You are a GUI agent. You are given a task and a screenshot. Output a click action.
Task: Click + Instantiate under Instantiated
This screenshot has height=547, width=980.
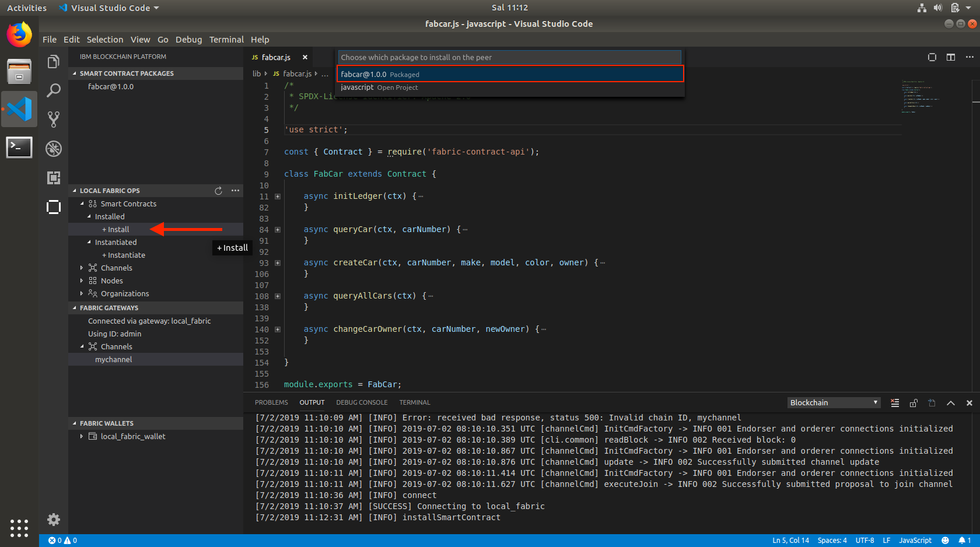pyautogui.click(x=124, y=255)
